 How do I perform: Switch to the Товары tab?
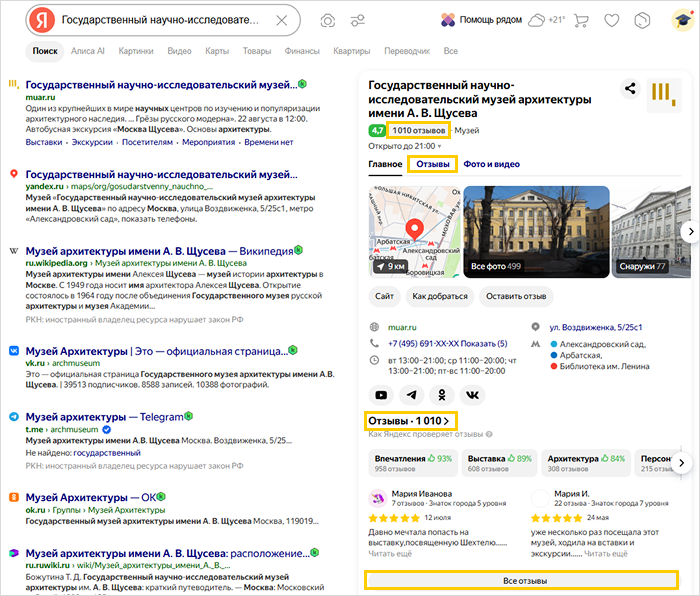(257, 51)
